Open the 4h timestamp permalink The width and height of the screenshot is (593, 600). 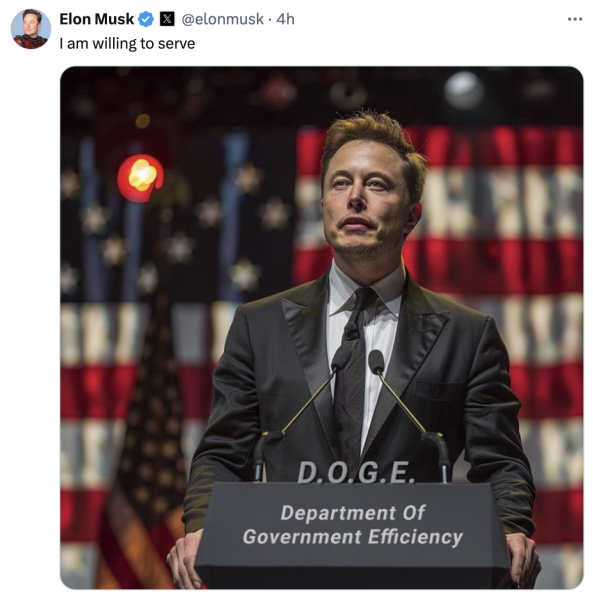point(285,19)
